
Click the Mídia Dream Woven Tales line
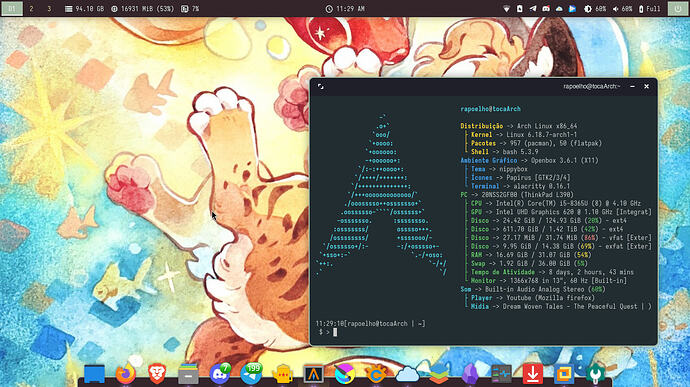point(561,306)
